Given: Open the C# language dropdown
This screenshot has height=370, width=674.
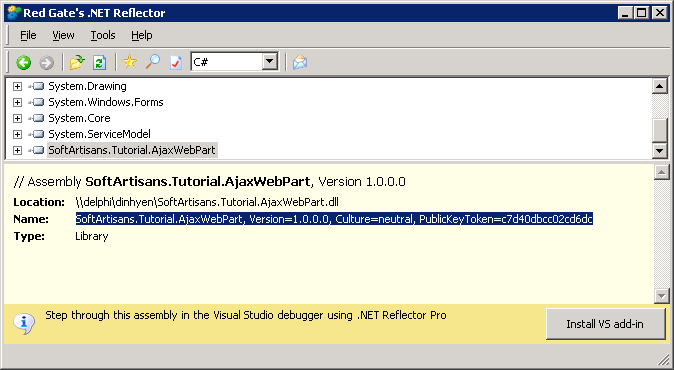Looking at the screenshot, I should tap(270, 61).
